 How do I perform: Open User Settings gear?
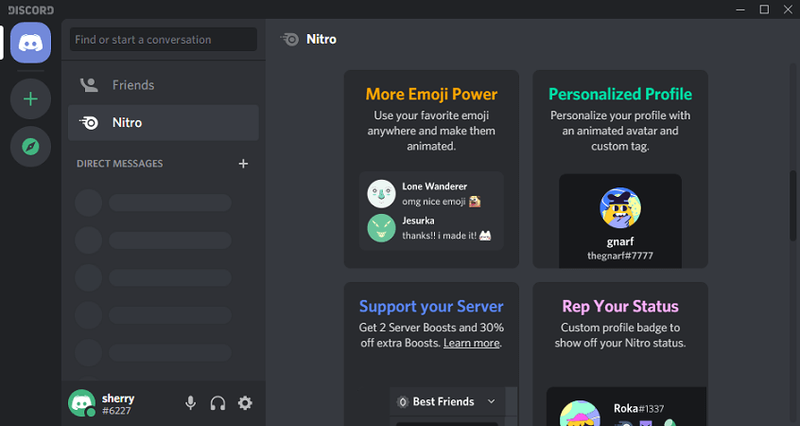click(x=245, y=403)
